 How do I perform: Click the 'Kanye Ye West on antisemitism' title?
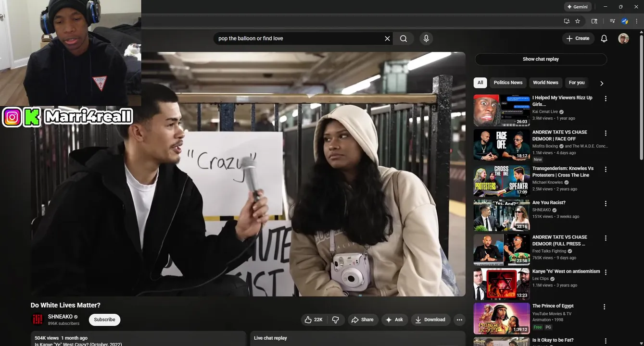(x=566, y=272)
